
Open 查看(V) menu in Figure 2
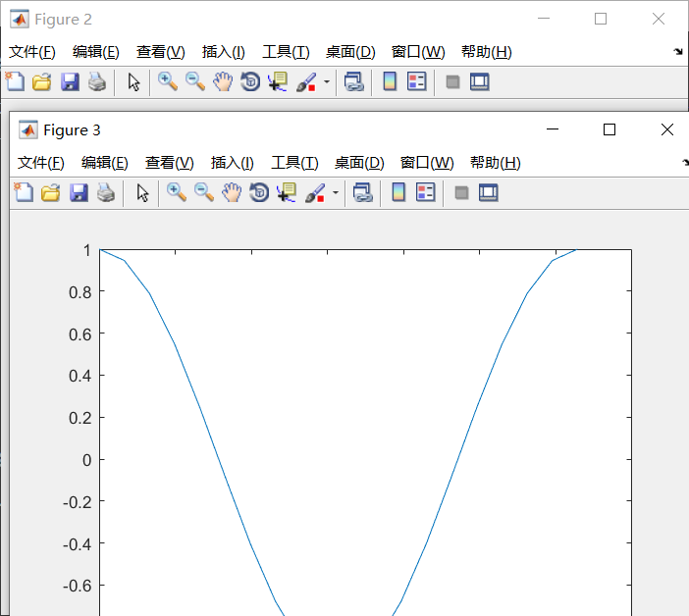tap(161, 52)
